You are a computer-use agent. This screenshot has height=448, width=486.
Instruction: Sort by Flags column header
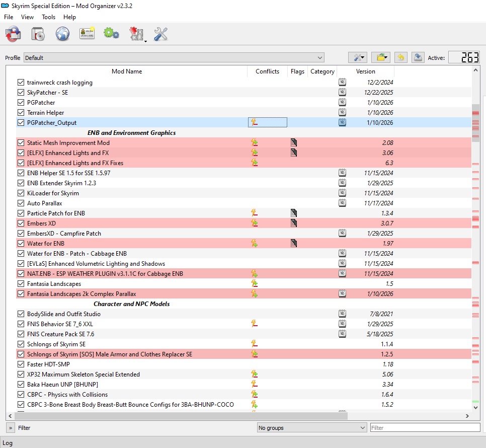[x=297, y=71]
